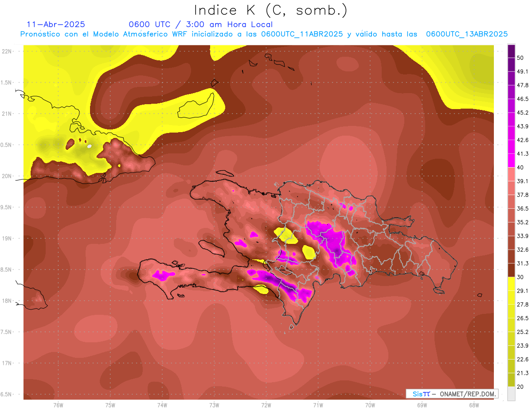Click the colorbar value '27.8'
This screenshot has width=532, height=411.
point(523,304)
